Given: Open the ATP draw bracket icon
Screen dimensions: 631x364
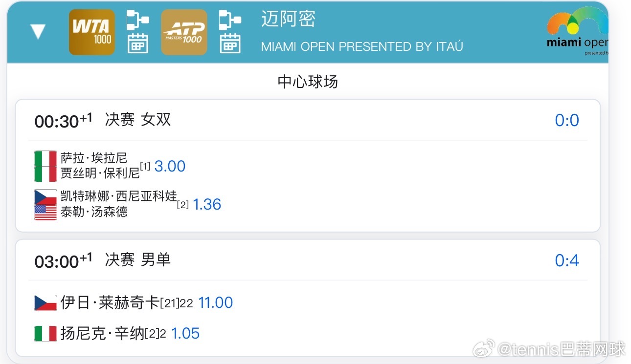Looking at the screenshot, I should coord(229,20).
